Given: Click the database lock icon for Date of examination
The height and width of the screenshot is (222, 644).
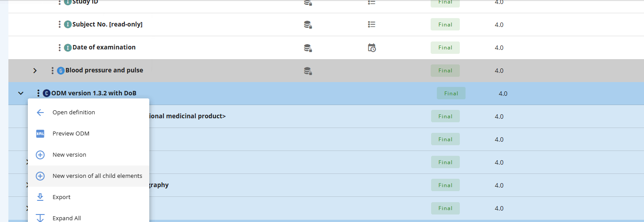Looking at the screenshot, I should pyautogui.click(x=308, y=48).
